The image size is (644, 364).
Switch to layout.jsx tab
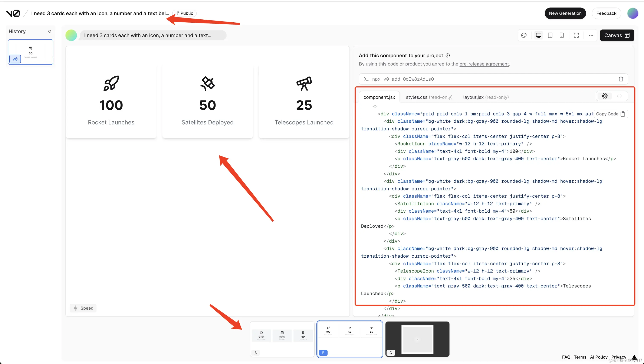pyautogui.click(x=486, y=97)
